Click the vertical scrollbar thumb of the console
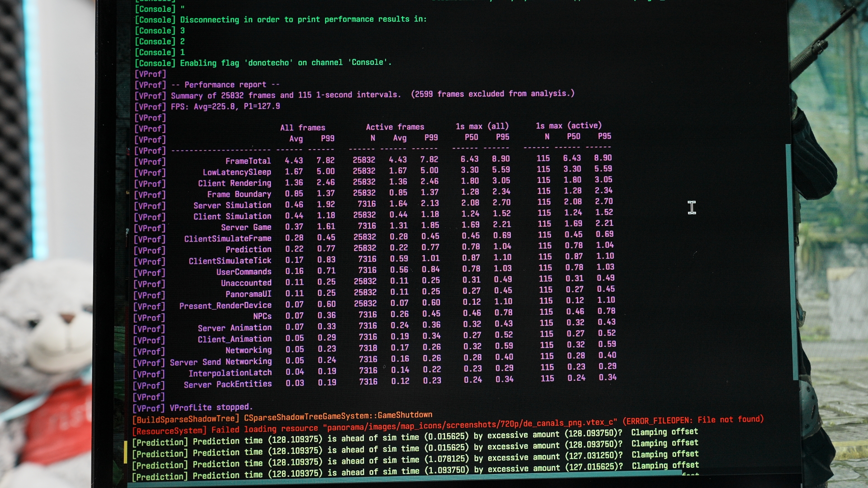The width and height of the screenshot is (868, 488). coord(792,262)
